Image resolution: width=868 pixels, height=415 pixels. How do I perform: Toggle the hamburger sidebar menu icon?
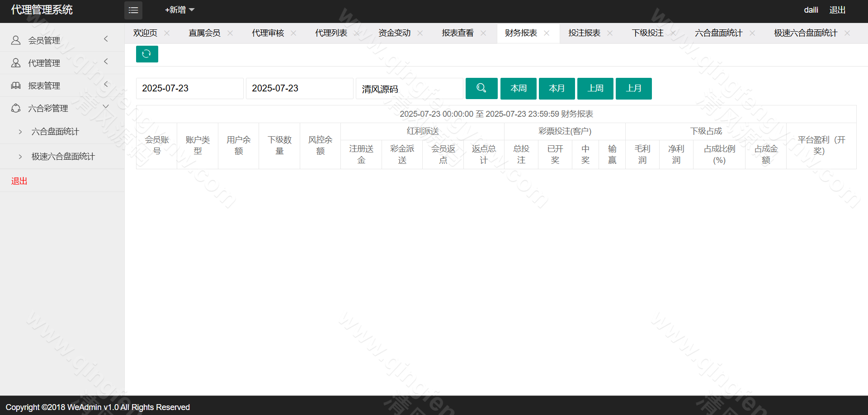click(133, 10)
